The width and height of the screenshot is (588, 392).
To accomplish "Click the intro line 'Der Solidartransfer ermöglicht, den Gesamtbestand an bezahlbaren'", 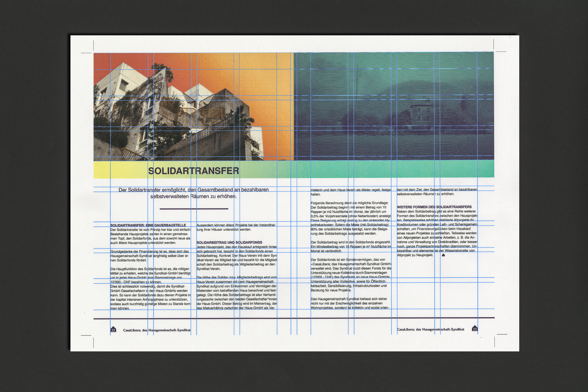I will 193,190.
